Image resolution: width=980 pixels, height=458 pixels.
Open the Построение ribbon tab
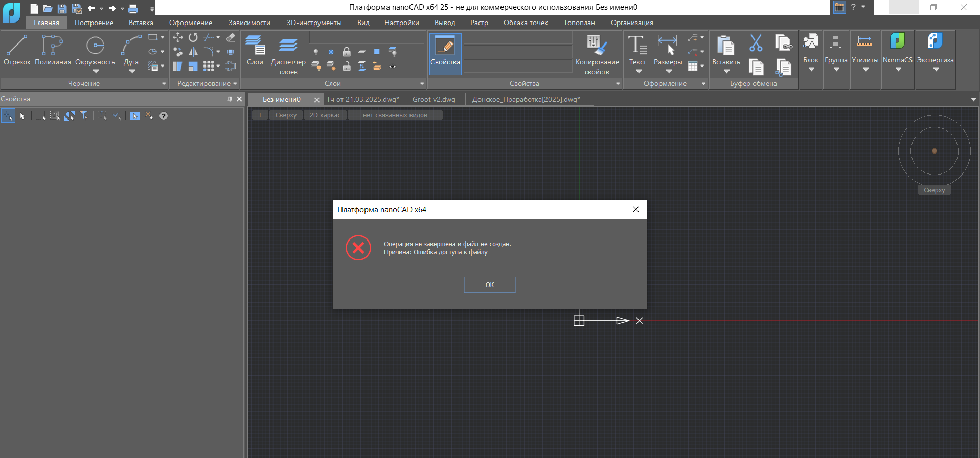point(94,23)
